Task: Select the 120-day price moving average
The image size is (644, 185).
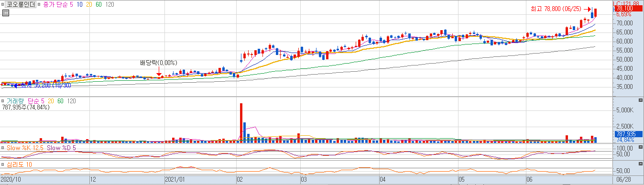Action: [x=110, y=4]
